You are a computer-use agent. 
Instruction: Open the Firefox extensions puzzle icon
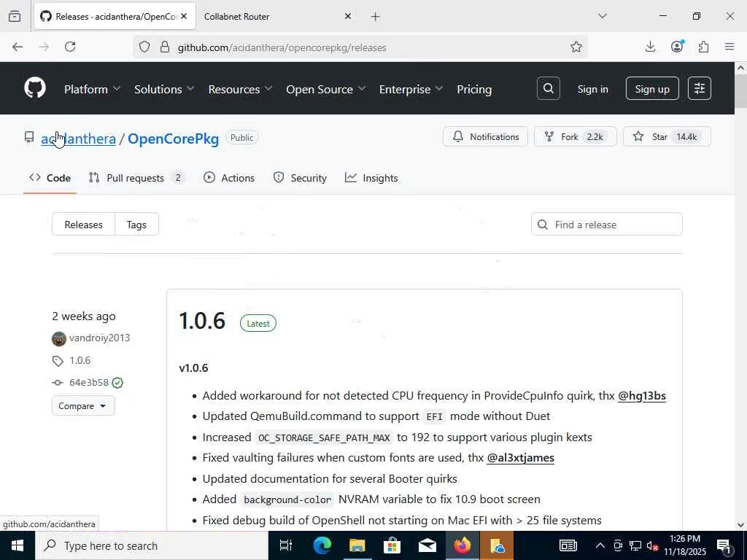703,47
